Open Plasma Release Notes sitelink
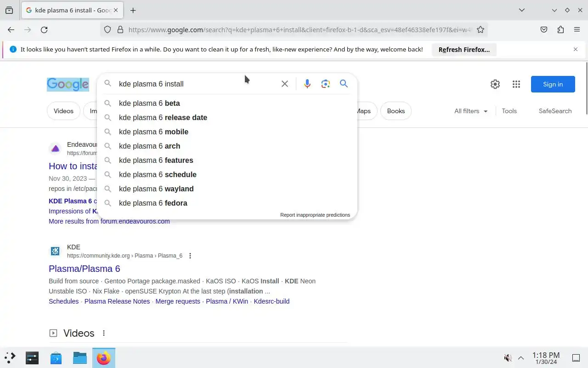 (x=117, y=301)
